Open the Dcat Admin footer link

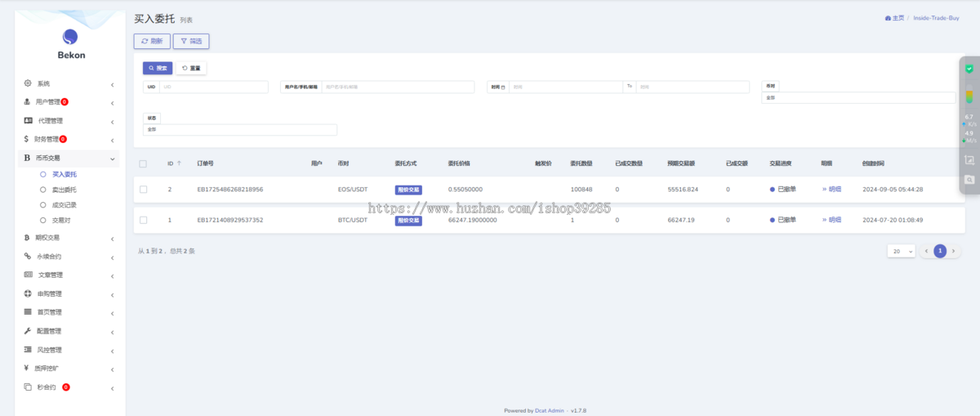[x=550, y=410]
